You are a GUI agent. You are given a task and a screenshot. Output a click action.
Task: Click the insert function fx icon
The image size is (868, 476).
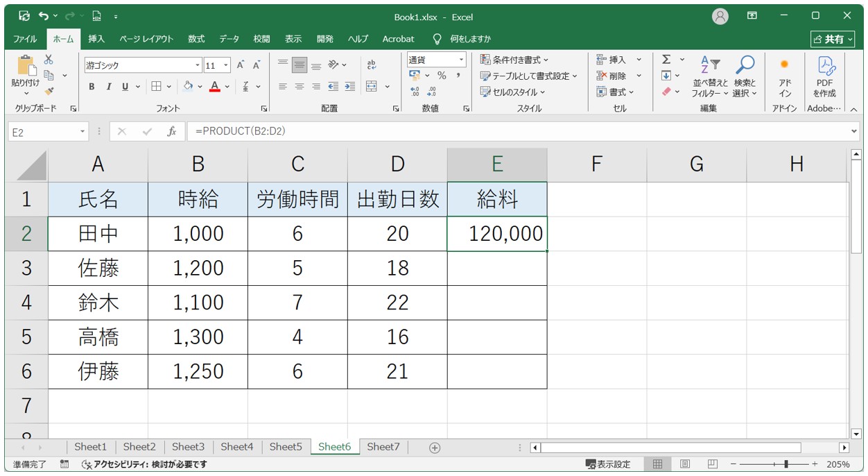pos(171,131)
